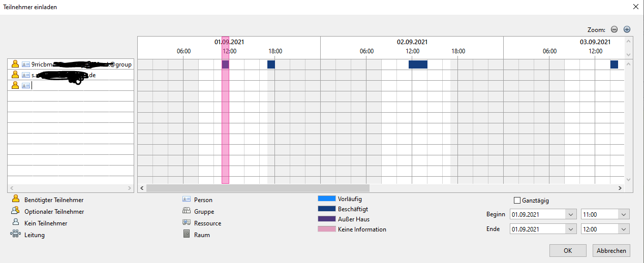Image resolution: width=644 pixels, height=263 pixels.
Task: Open the Ende time dropdown showing 12:00
Action: pos(624,229)
